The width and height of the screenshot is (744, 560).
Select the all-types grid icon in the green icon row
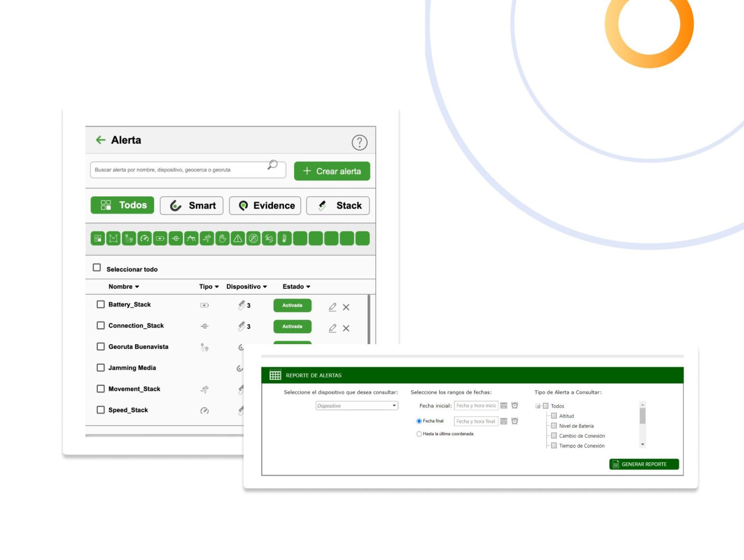pos(98,238)
